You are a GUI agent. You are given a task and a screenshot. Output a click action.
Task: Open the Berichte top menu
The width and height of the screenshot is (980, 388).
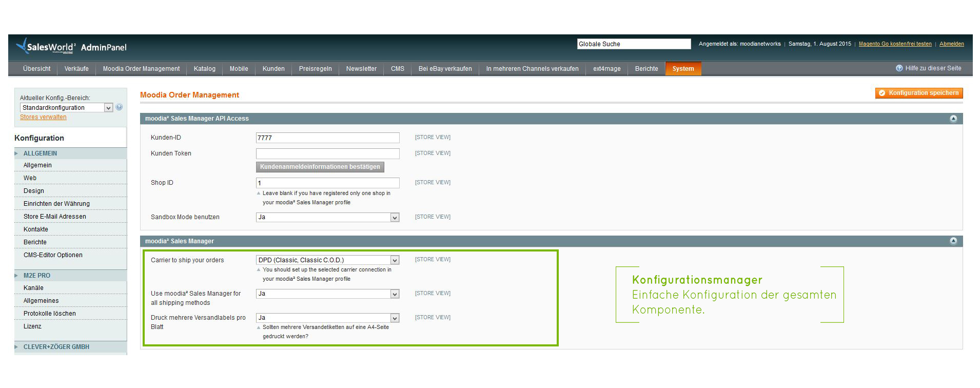(646, 69)
